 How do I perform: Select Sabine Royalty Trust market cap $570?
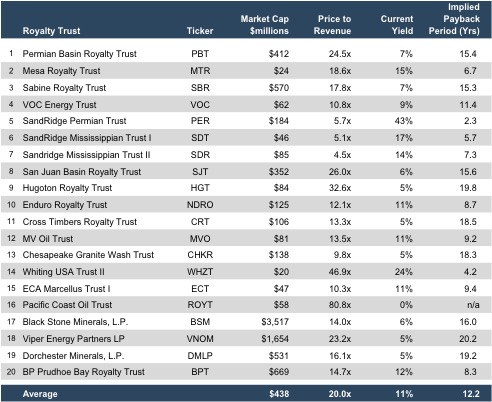[x=279, y=88]
